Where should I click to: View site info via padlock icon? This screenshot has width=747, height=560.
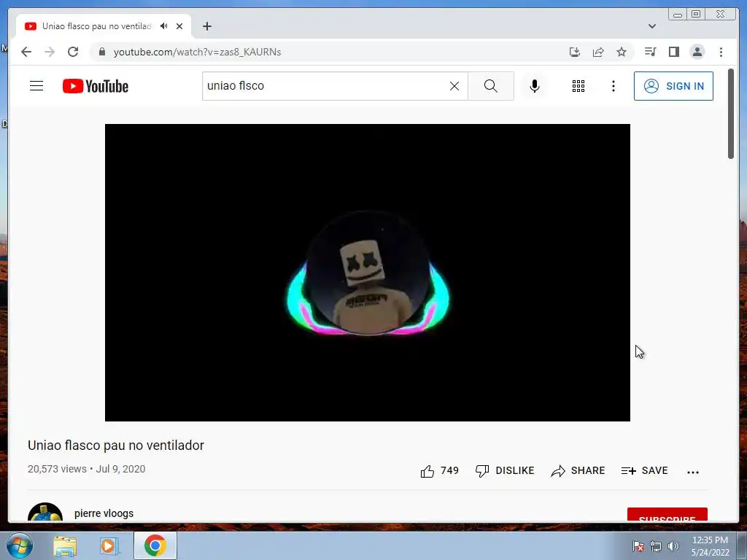[101, 52]
